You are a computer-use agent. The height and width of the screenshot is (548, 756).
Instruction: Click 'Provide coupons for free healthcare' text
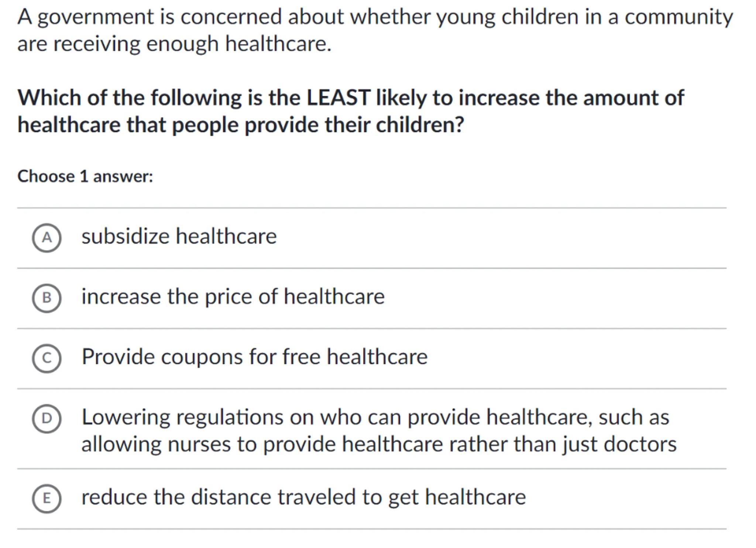click(x=254, y=357)
